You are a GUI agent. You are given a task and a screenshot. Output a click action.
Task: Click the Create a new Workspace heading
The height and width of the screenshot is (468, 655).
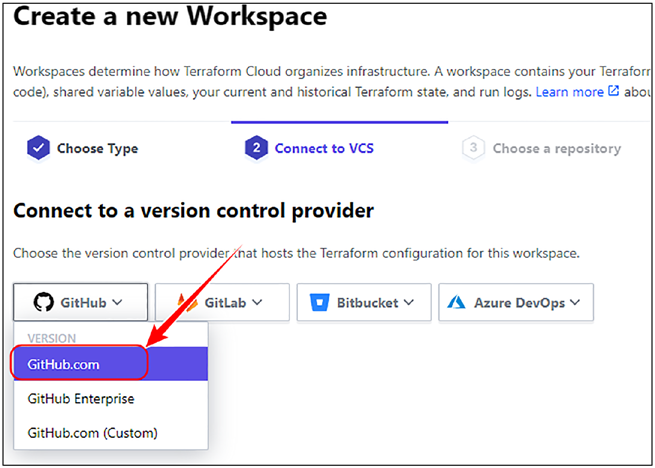(x=170, y=16)
